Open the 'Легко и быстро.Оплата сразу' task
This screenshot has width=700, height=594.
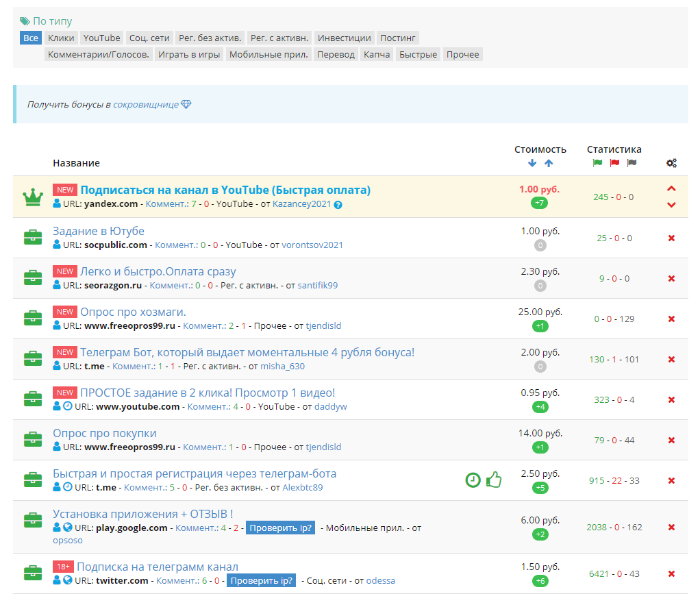pyautogui.click(x=158, y=271)
